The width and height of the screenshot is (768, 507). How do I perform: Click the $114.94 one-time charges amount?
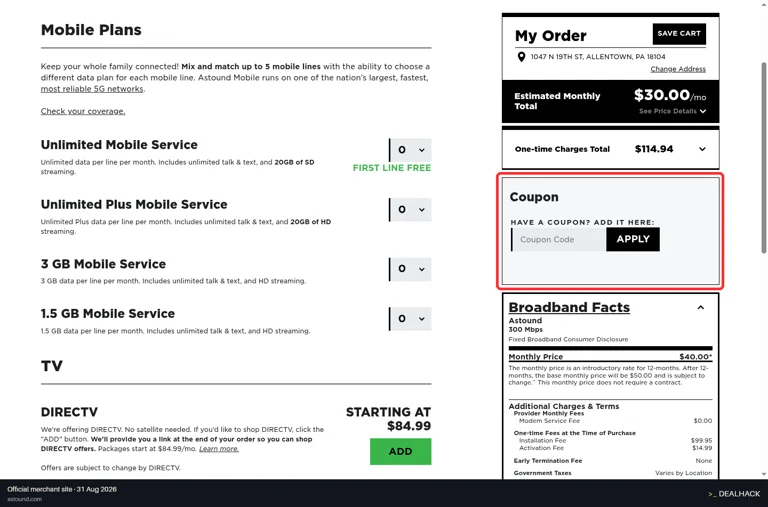(654, 149)
